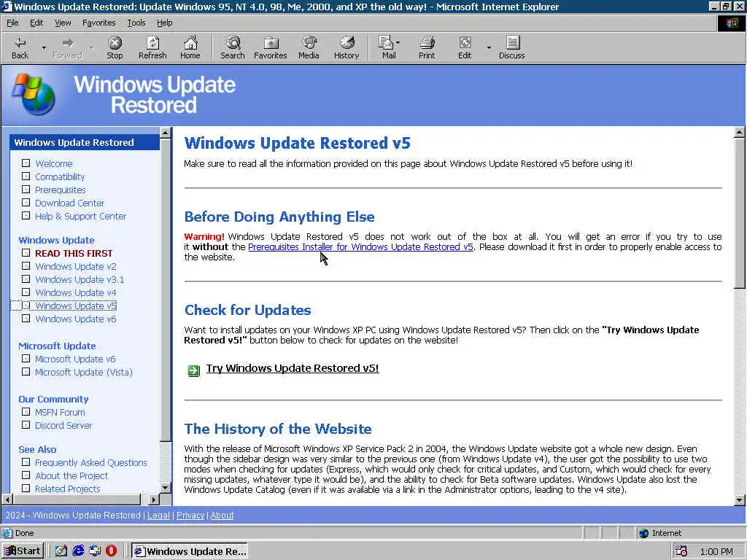The width and height of the screenshot is (747, 560).
Task: Click the sidebar vertical scrollbar thumb
Action: (x=166, y=289)
